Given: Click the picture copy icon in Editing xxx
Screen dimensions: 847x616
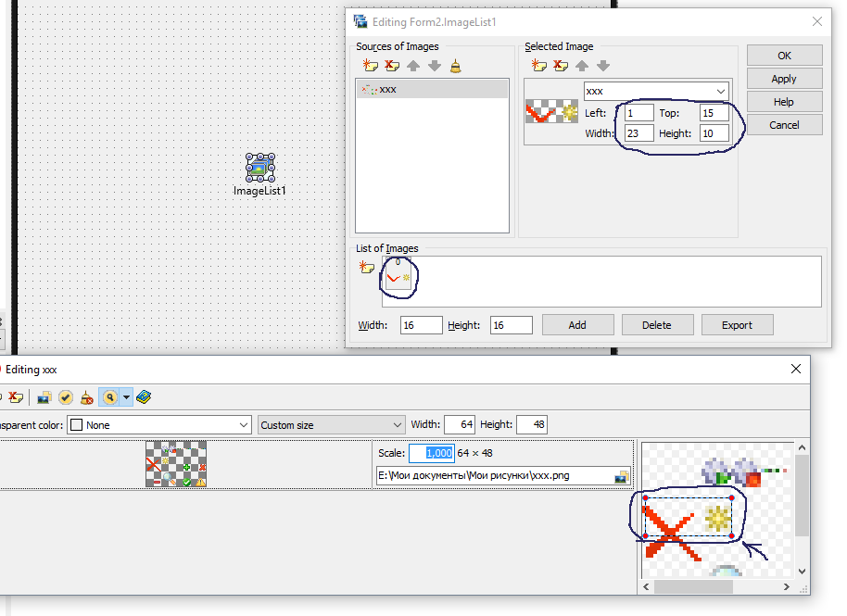Looking at the screenshot, I should pos(44,398).
